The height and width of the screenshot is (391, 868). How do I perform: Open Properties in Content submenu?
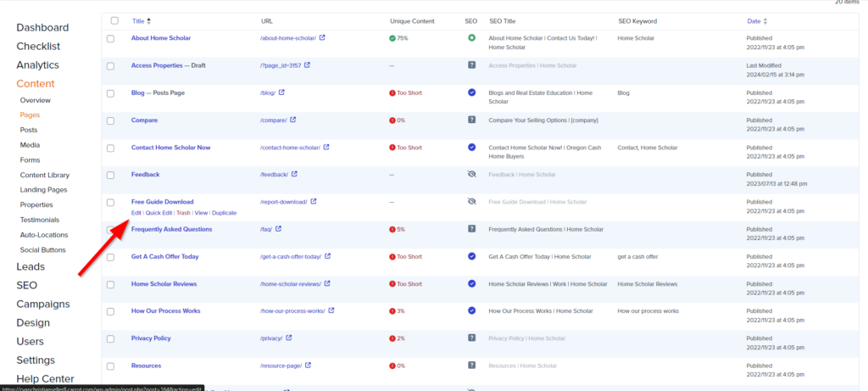[36, 205]
